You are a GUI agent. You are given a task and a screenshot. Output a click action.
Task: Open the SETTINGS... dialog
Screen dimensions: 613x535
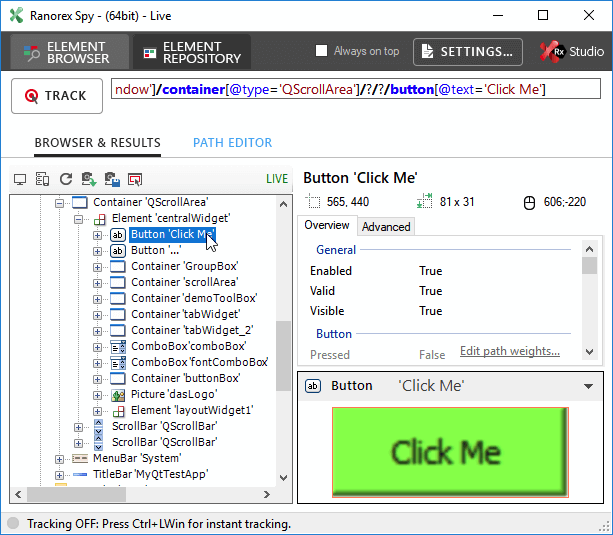(x=468, y=52)
